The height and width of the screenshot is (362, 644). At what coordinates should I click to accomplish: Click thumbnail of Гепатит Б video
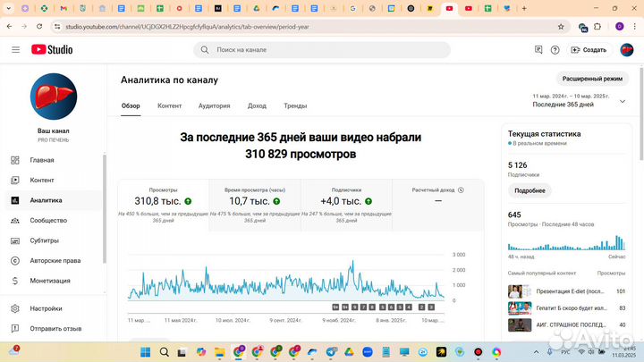[x=520, y=307]
